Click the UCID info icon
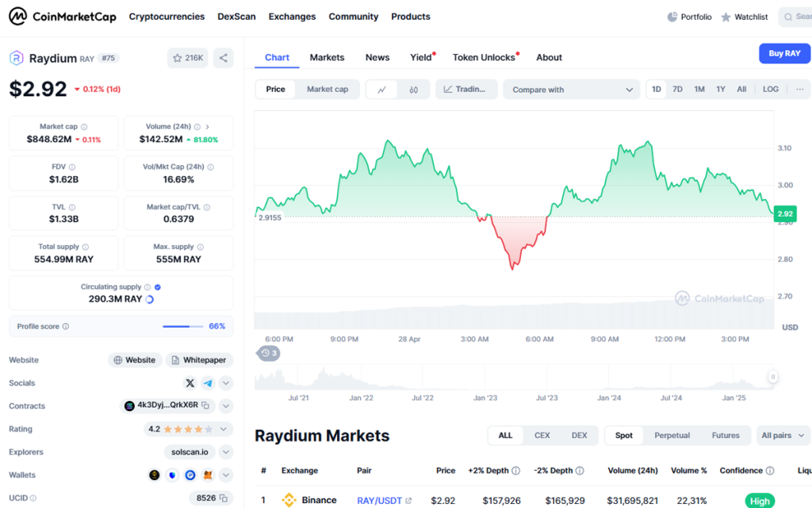This screenshot has width=812, height=508. (33, 498)
